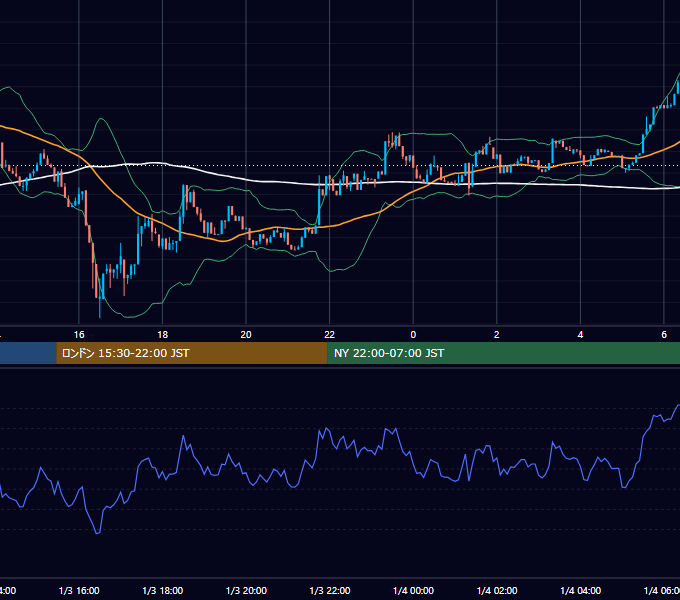680x600 pixels.
Task: Click the 4 hour label on upper chart axis
Action: (x=580, y=335)
